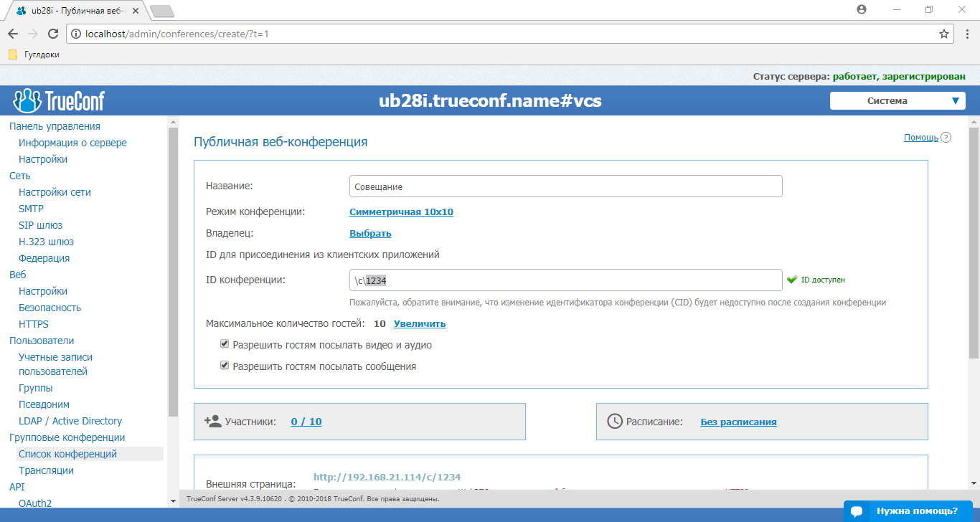The width and height of the screenshot is (980, 522).
Task: Click Выбрать to choose the owner
Action: click(370, 234)
